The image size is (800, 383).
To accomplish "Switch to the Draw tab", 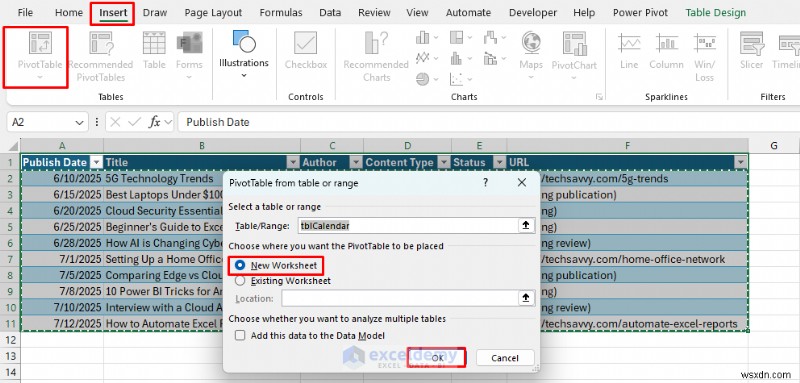I will [154, 13].
